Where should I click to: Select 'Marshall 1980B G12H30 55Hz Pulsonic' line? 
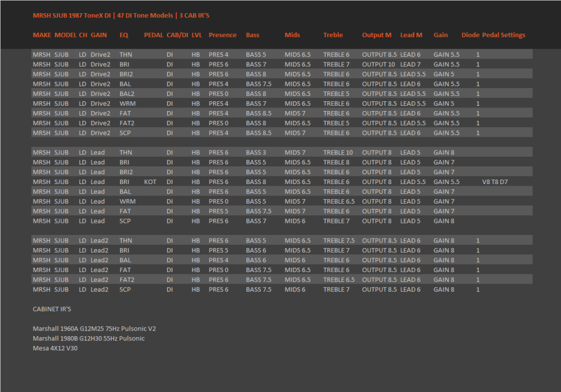point(89,338)
